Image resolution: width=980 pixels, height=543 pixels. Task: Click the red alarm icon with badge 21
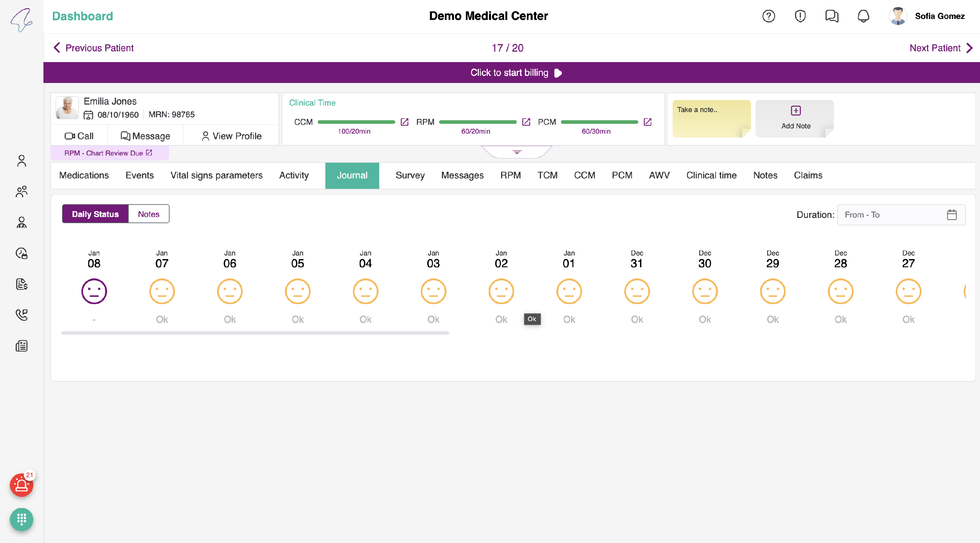click(x=21, y=485)
